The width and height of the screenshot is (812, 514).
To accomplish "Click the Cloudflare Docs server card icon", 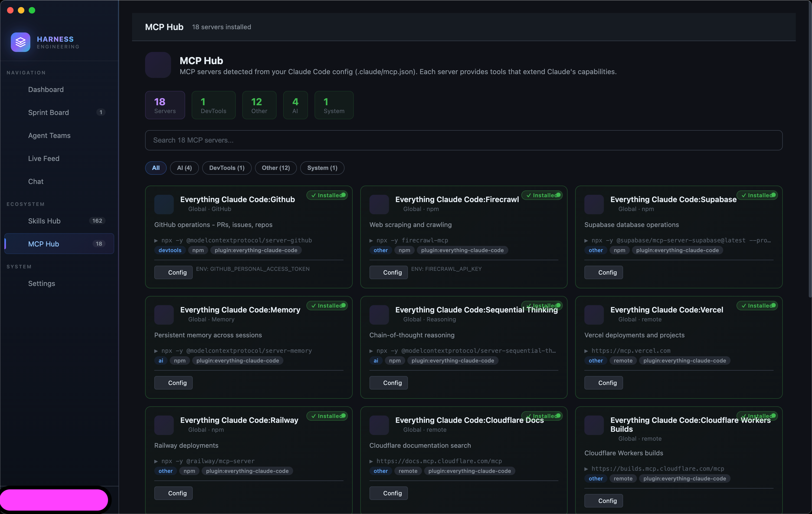I will [x=379, y=425].
